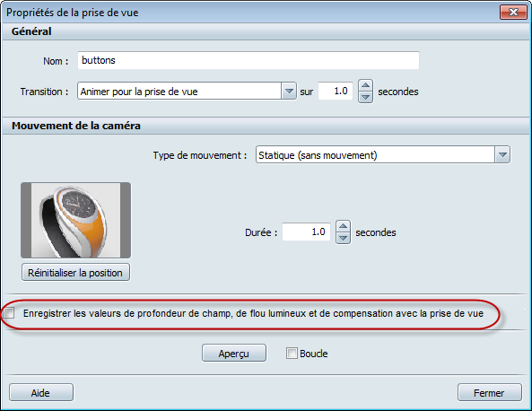Click the transition seconds value field
This screenshot has width=532, height=411.
pyautogui.click(x=336, y=91)
